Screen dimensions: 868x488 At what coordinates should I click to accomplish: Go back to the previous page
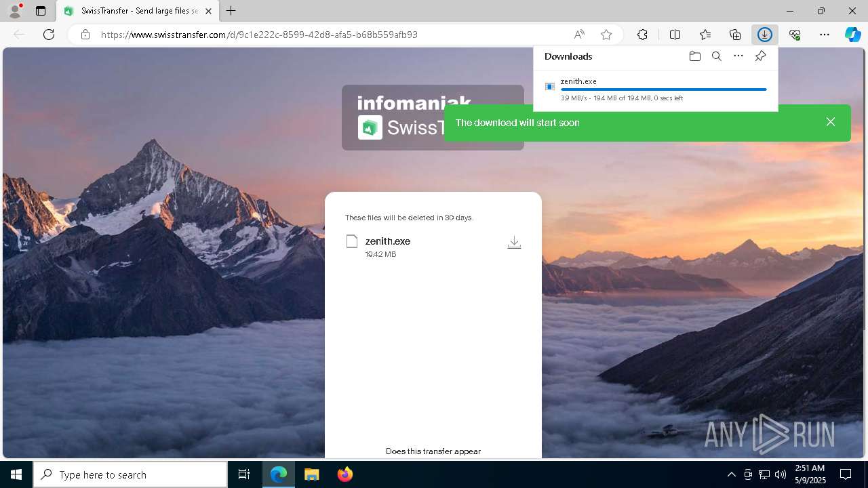19,35
